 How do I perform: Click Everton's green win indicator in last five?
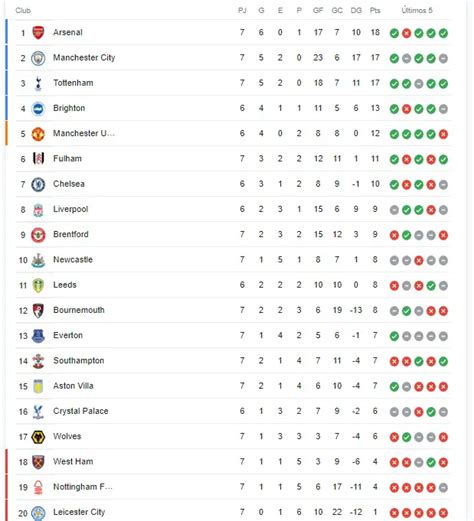click(394, 336)
